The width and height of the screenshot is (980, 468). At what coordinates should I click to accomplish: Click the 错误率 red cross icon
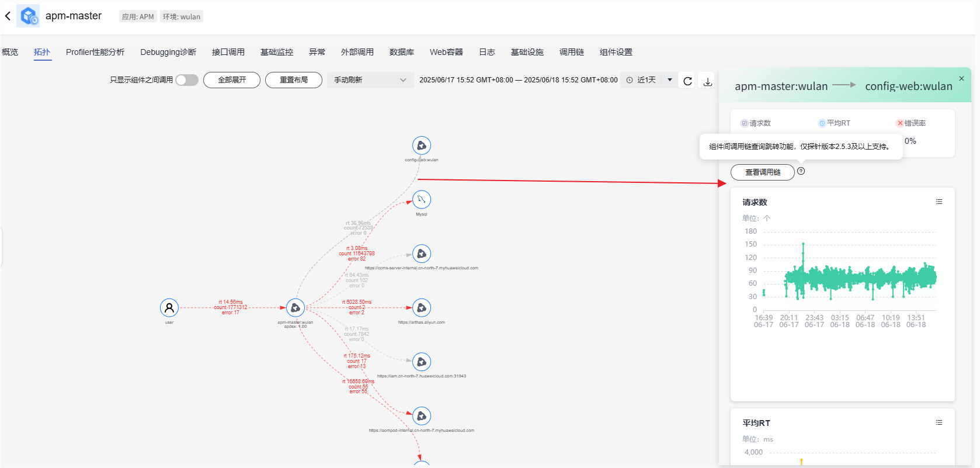pyautogui.click(x=900, y=123)
